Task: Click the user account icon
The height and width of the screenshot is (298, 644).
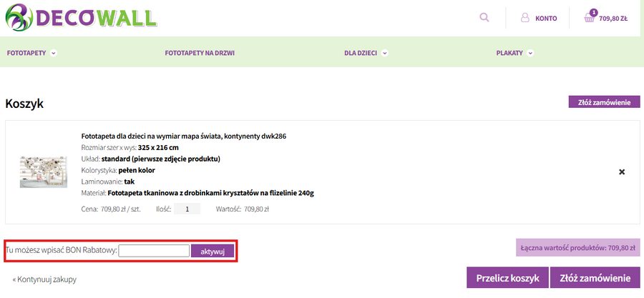Action: pos(525,18)
